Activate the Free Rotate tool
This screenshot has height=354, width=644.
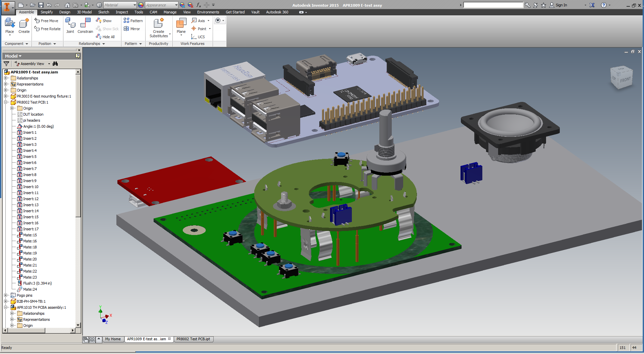(47, 29)
